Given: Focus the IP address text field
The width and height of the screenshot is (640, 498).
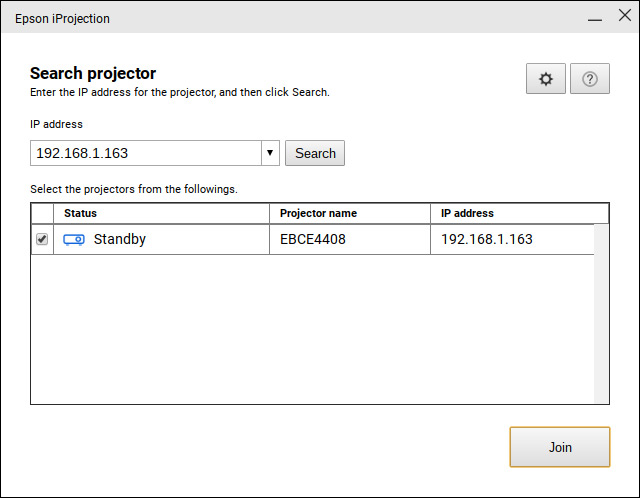Looking at the screenshot, I should (x=146, y=153).
